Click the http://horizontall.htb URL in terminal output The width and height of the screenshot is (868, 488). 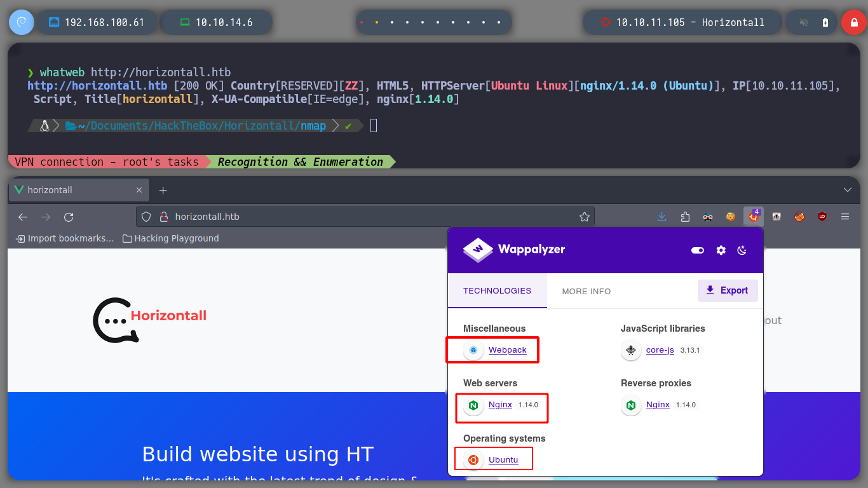pos(97,86)
